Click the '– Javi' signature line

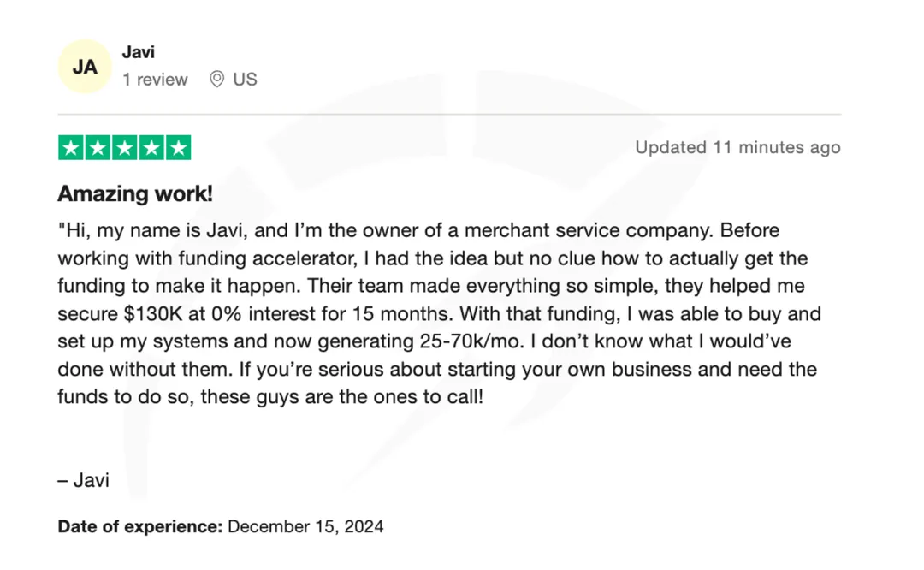click(84, 480)
